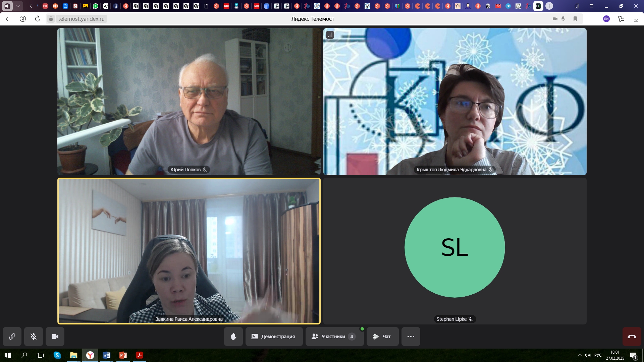Toggle tab sound mute speaker icon

point(7,6)
